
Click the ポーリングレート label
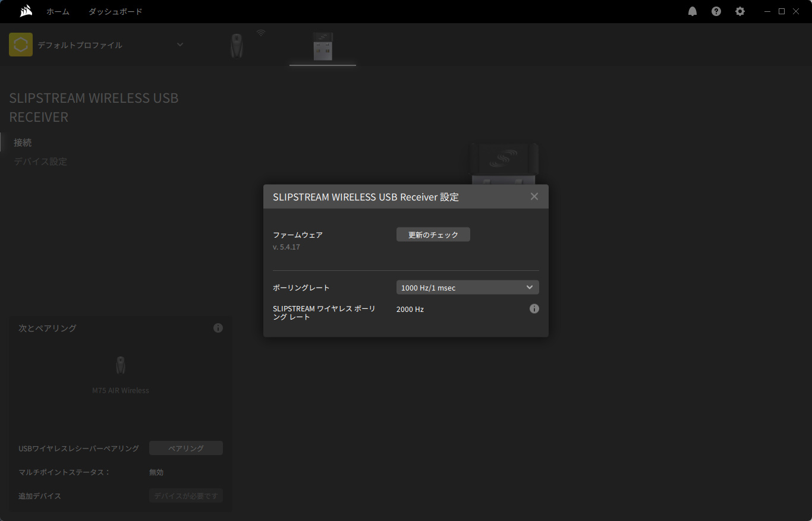301,288
